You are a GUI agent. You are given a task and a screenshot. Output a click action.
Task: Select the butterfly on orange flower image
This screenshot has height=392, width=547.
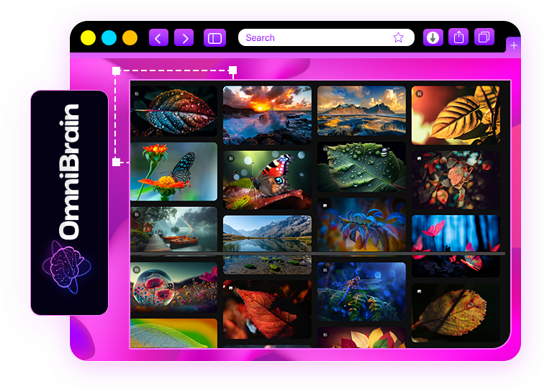click(173, 171)
